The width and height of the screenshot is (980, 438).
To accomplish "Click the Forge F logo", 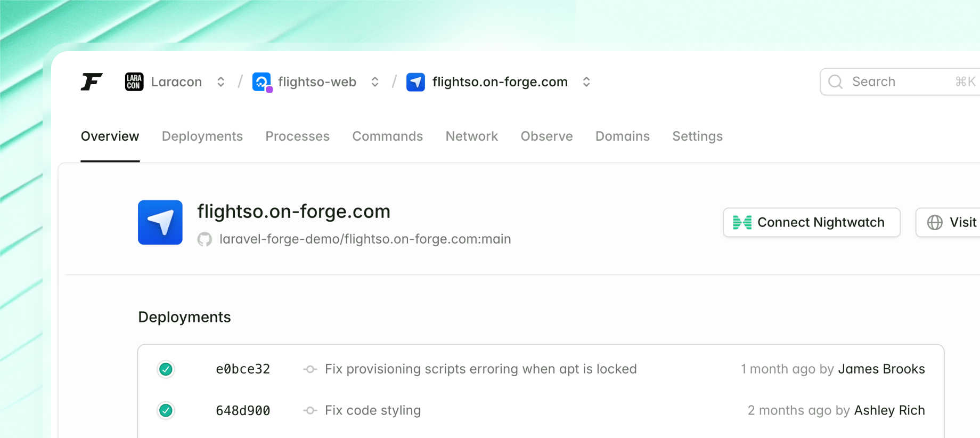I will click(92, 82).
